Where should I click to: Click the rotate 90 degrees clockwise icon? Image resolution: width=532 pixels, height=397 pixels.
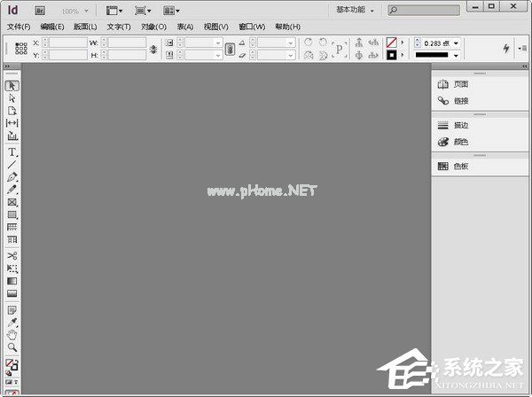pyautogui.click(x=308, y=43)
